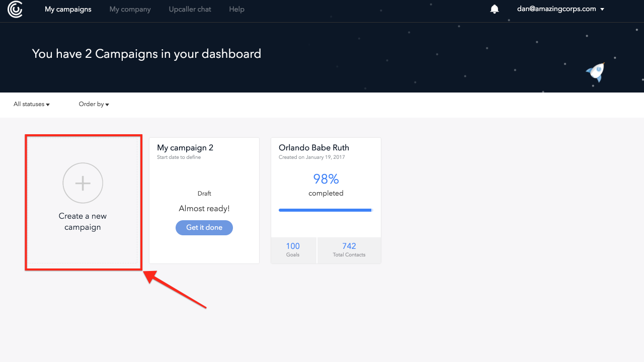This screenshot has height=362, width=644.
Task: Click the Upcaller logo icon
Action: tap(15, 9)
